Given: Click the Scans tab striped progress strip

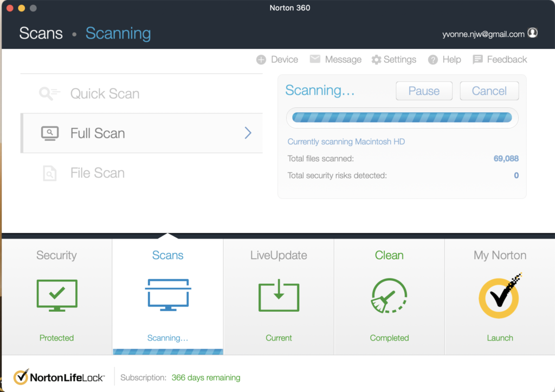Looking at the screenshot, I should pyautogui.click(x=168, y=352).
